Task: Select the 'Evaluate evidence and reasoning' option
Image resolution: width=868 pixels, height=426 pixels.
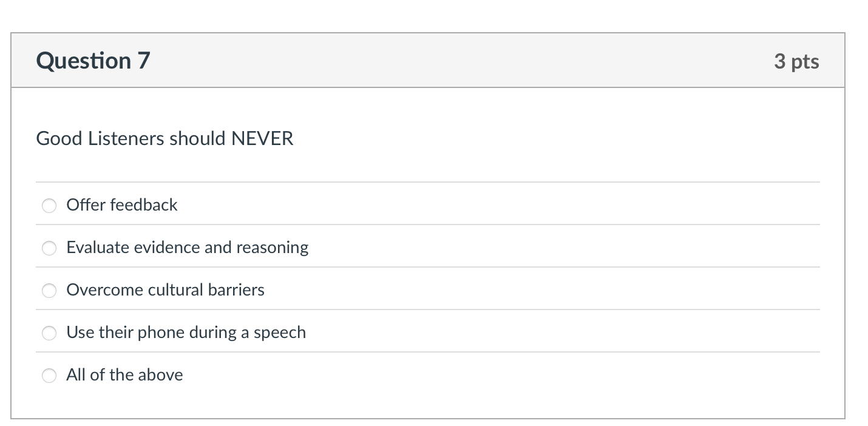Action: pos(49,248)
